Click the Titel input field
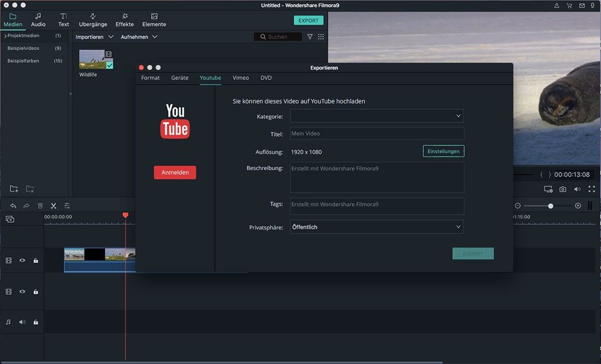This screenshot has width=601, height=364. (x=377, y=133)
